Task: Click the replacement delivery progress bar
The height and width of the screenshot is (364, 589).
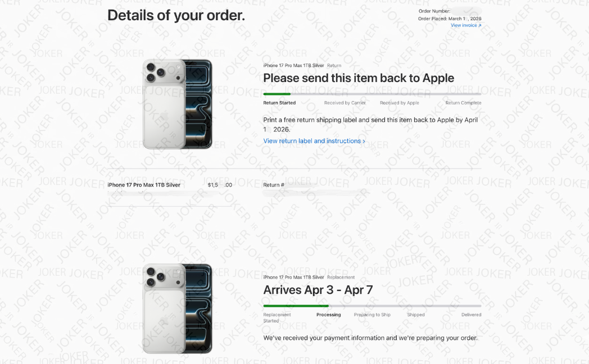Action: coord(372,306)
